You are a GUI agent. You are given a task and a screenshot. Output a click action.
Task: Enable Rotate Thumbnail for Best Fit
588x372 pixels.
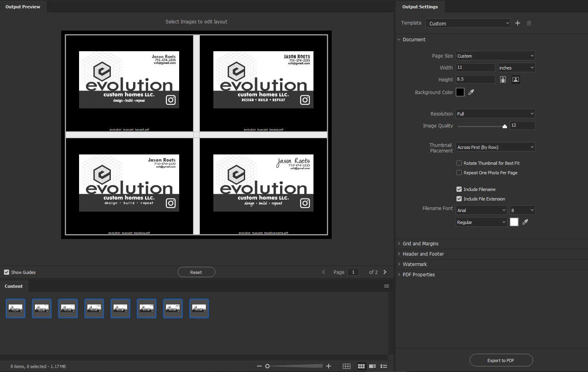459,163
